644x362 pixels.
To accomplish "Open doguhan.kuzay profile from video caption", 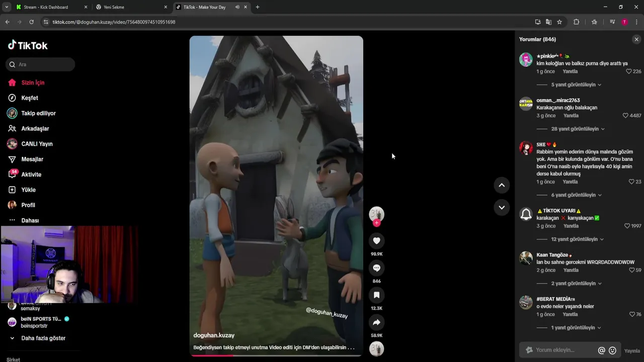I will (x=214, y=335).
